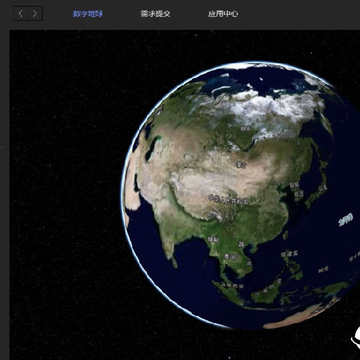Open the 应用中心 tab

(x=223, y=14)
